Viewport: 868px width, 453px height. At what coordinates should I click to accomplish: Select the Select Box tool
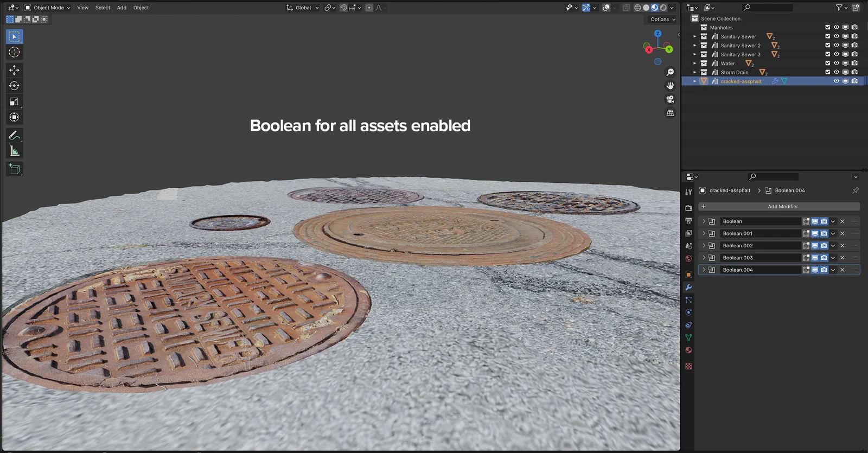point(14,36)
